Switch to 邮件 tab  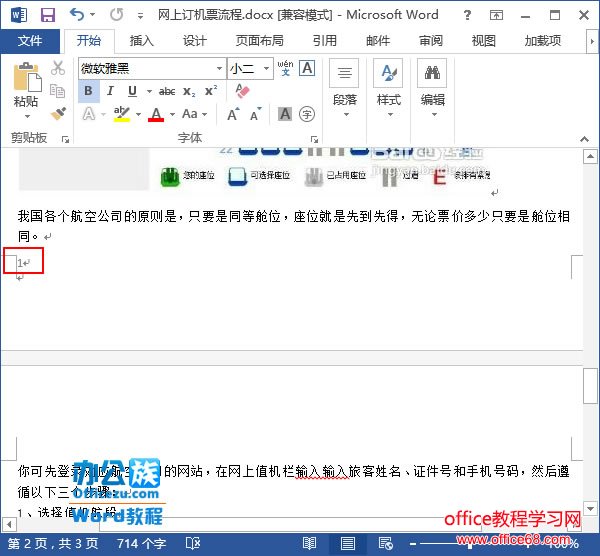378,41
